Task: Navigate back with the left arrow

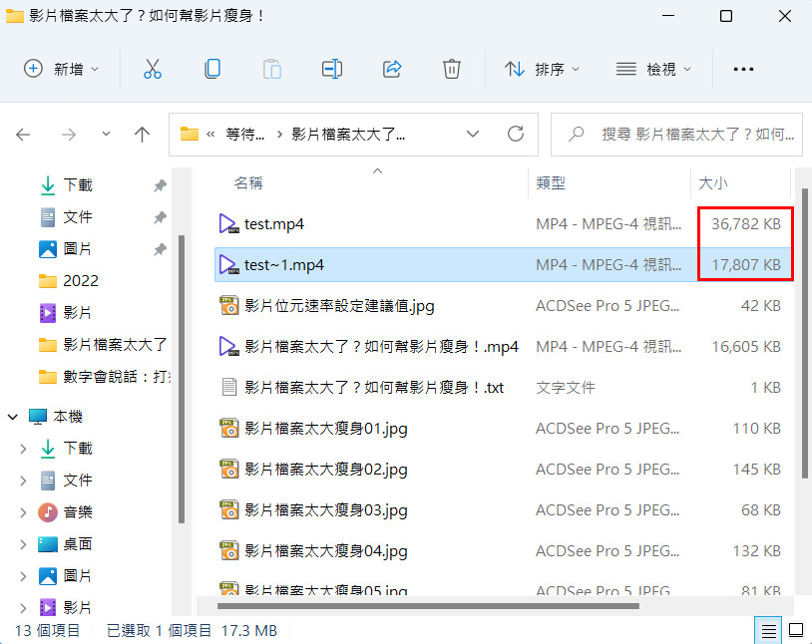Action: [x=24, y=135]
